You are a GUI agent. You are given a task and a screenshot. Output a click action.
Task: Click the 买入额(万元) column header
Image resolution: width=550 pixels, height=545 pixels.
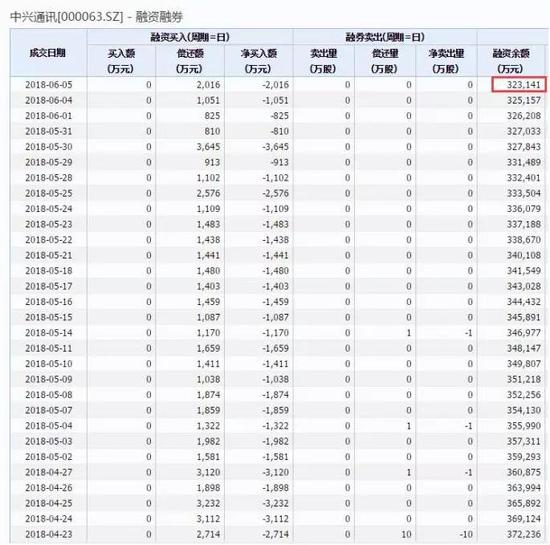[121, 61]
